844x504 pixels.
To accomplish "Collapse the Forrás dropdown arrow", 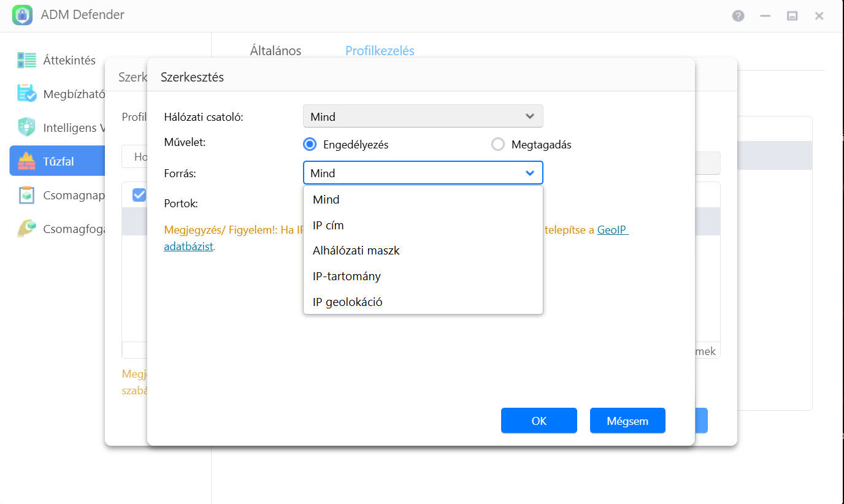I will [530, 174].
